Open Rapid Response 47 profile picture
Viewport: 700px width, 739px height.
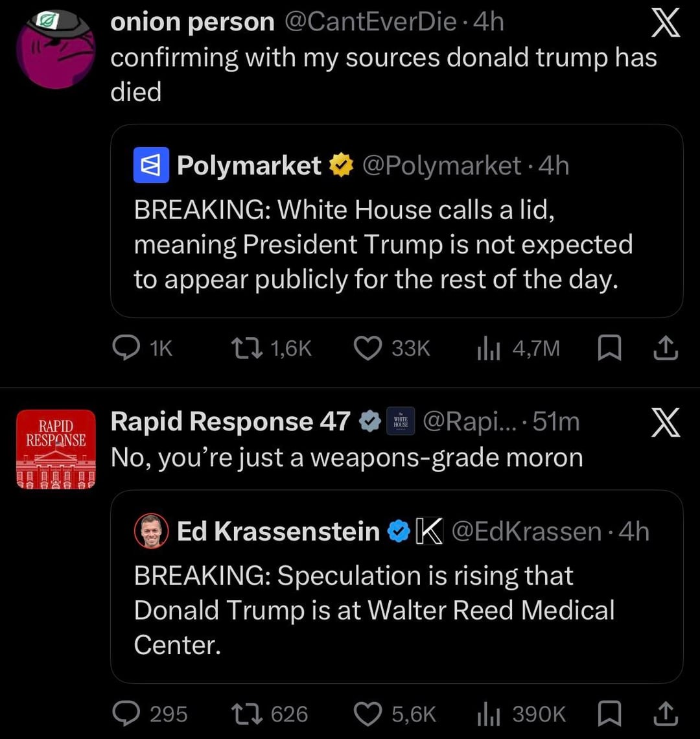pyautogui.click(x=56, y=449)
